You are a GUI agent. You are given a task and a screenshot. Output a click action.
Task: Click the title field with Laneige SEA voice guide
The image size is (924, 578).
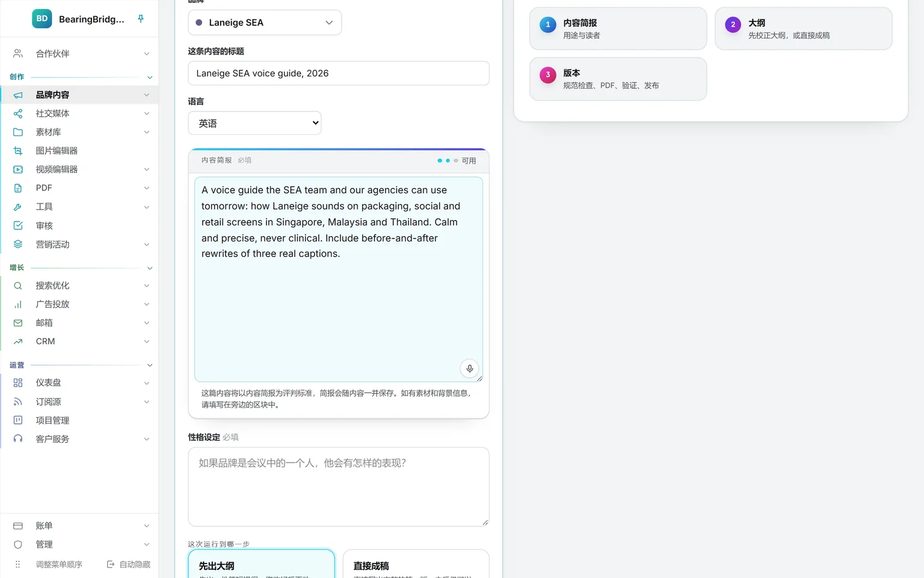tap(339, 73)
